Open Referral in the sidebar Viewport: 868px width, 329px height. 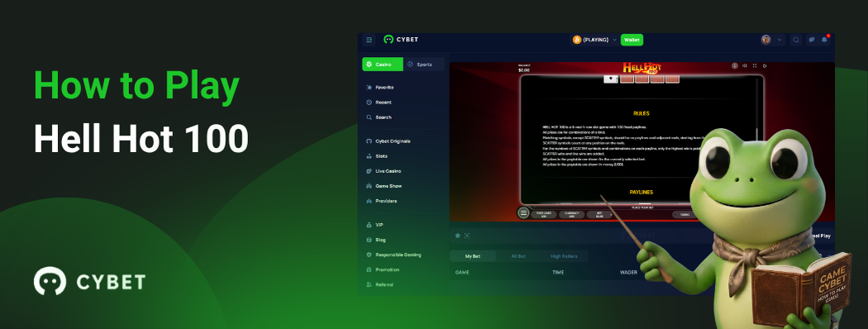click(x=379, y=284)
